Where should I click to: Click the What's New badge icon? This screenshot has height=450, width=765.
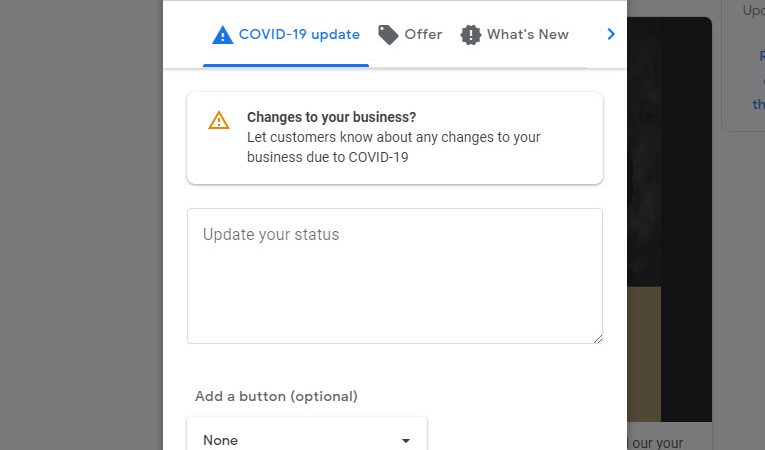(470, 35)
